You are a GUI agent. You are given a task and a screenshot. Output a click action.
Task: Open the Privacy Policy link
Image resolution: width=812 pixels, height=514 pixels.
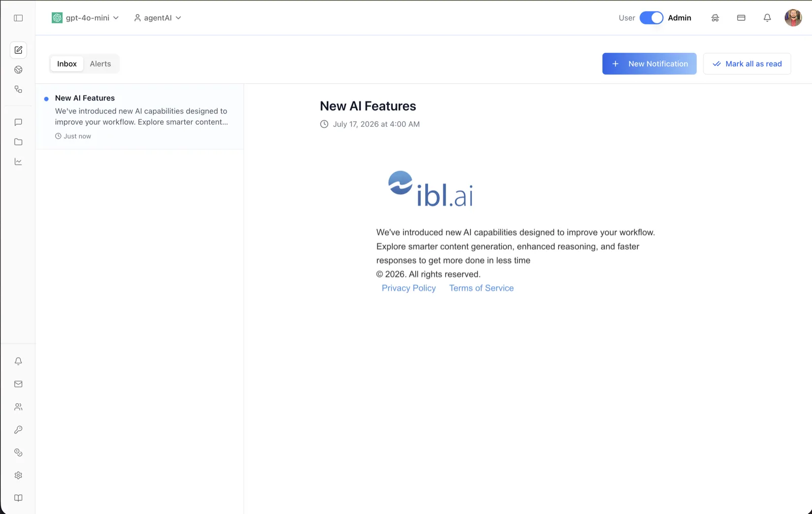[x=409, y=288]
